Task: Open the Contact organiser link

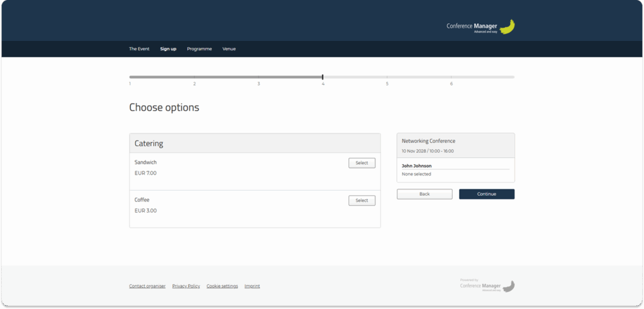Action: (x=147, y=286)
